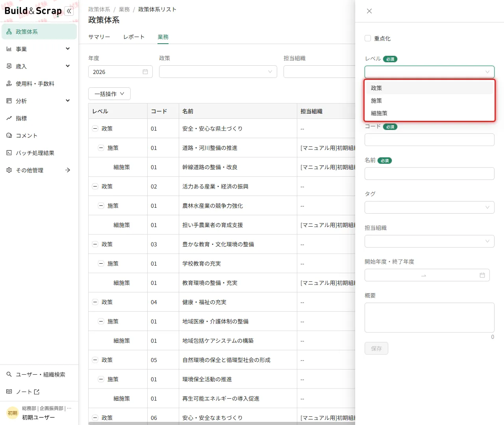Go to 政策体系 breadcrumb link
504x425 pixels.
pos(99,9)
